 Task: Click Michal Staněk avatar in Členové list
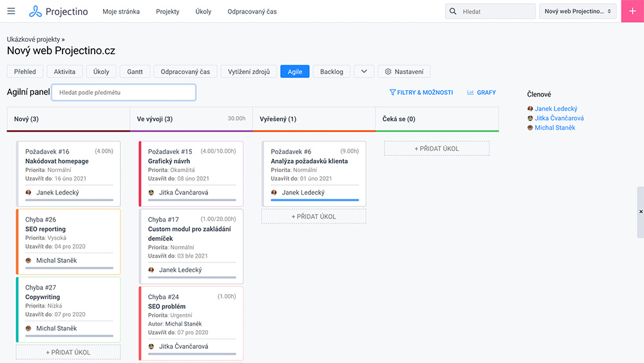coord(530,128)
